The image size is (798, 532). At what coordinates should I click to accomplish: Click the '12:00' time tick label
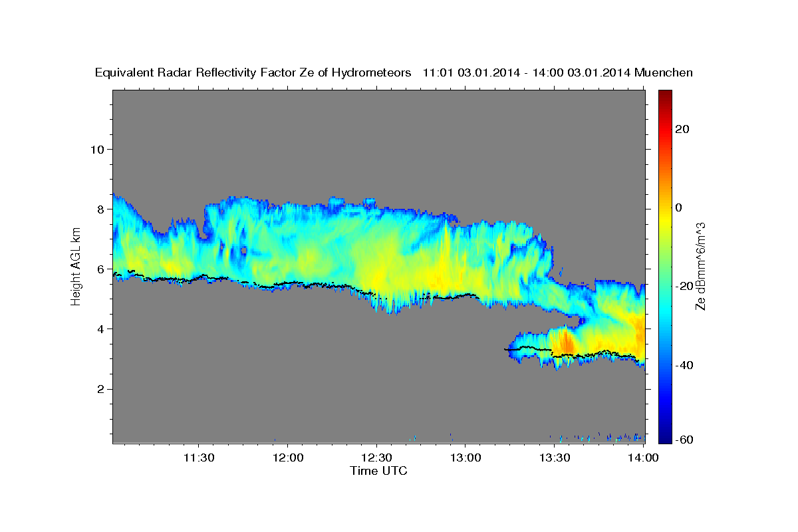288,458
